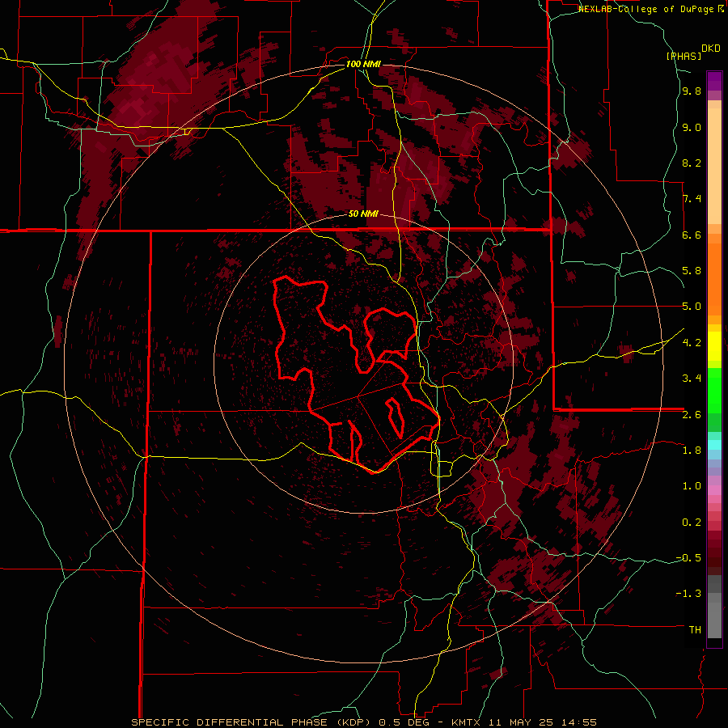The width and height of the screenshot is (728, 728).
Task: Click the "4.2" value on the color scale
Action: [692, 343]
